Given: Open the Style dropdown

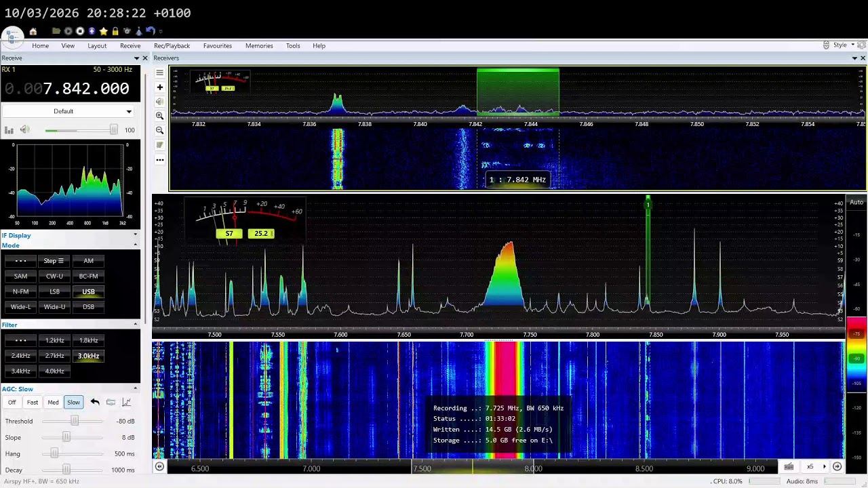Looking at the screenshot, I should (x=844, y=45).
